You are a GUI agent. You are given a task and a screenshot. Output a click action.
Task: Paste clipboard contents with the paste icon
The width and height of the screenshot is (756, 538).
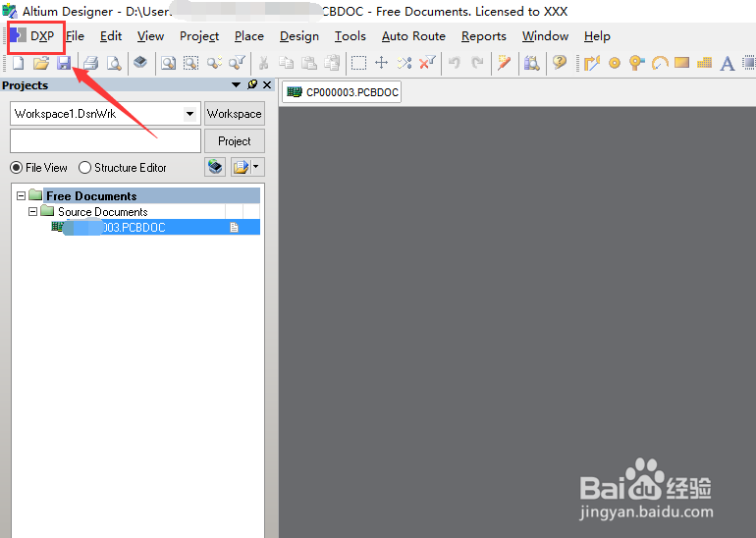[309, 63]
